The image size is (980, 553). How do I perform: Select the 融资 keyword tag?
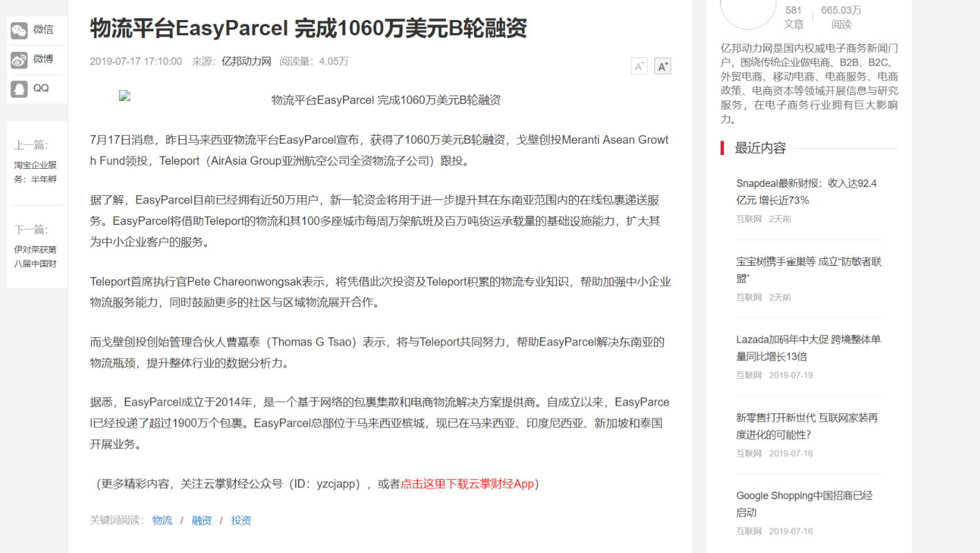pos(202,520)
